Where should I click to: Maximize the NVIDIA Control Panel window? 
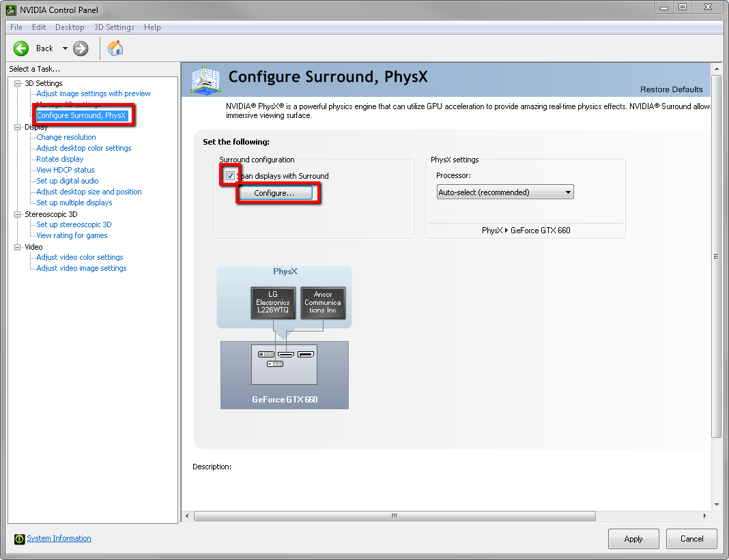tap(683, 8)
